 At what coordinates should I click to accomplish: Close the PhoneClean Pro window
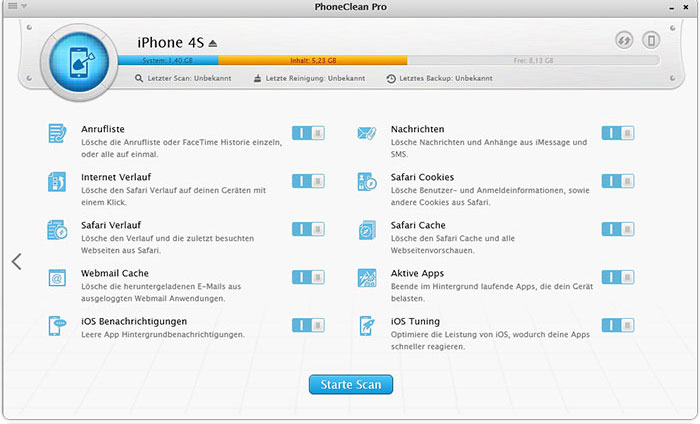(686, 7)
